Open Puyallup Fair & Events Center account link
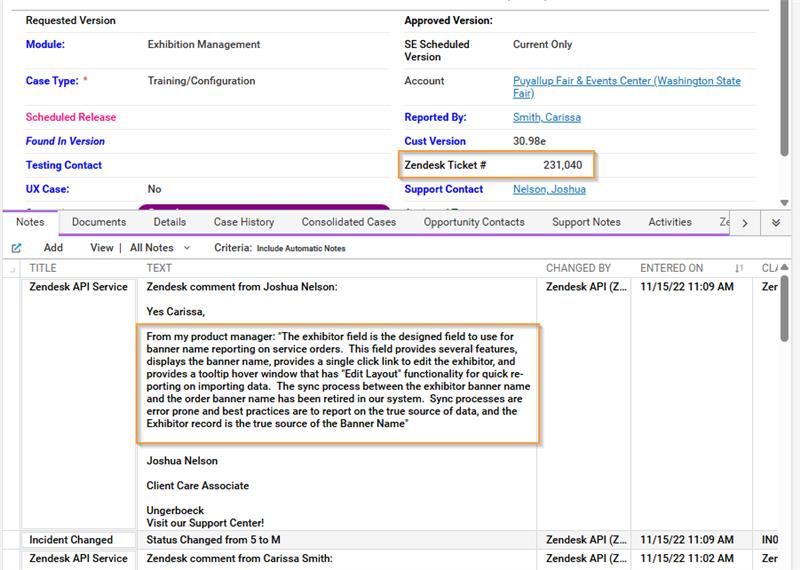 point(627,87)
